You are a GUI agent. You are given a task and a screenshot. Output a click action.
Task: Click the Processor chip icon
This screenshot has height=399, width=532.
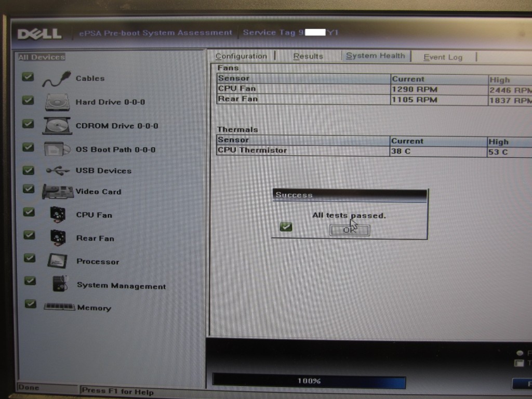point(57,261)
